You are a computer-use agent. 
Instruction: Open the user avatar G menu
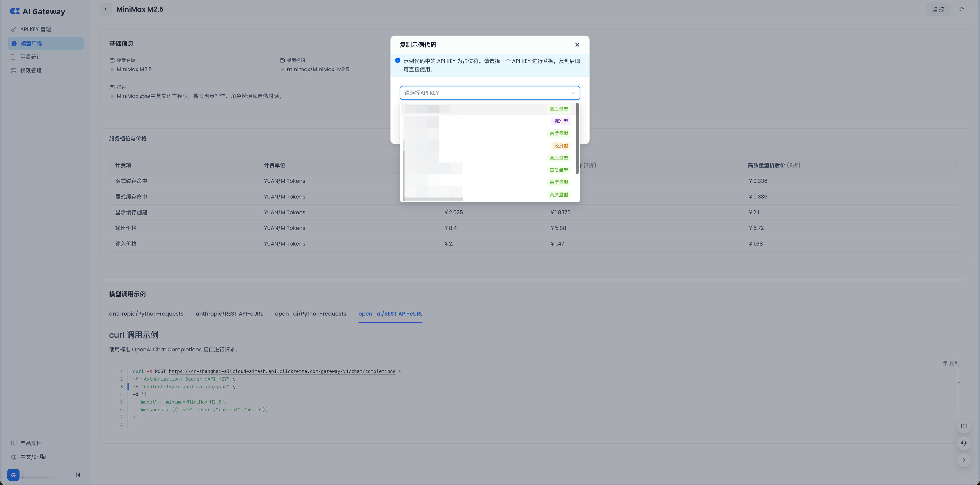pos(13,475)
